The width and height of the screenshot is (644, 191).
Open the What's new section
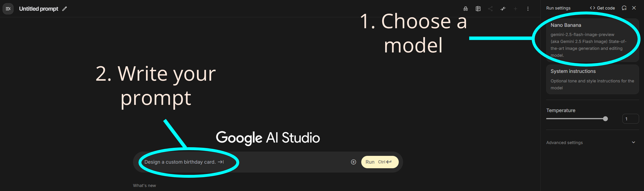tap(144, 186)
